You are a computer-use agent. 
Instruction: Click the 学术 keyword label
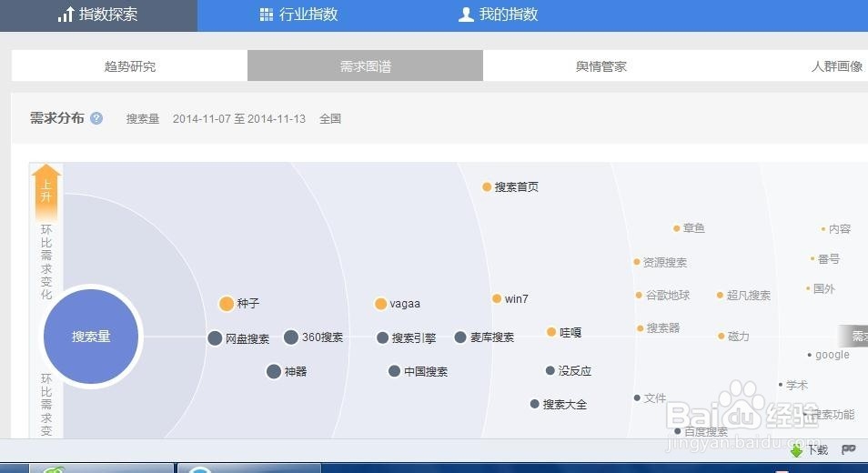[797, 385]
